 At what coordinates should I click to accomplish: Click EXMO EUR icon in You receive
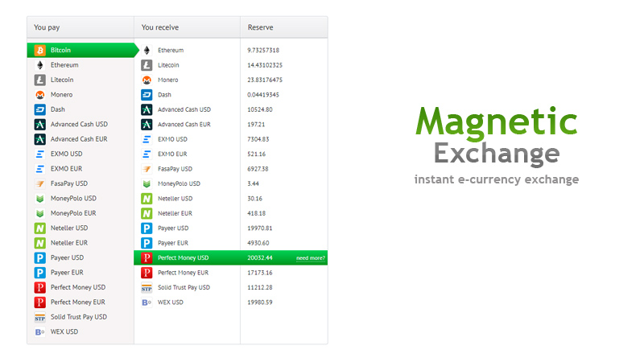click(147, 154)
